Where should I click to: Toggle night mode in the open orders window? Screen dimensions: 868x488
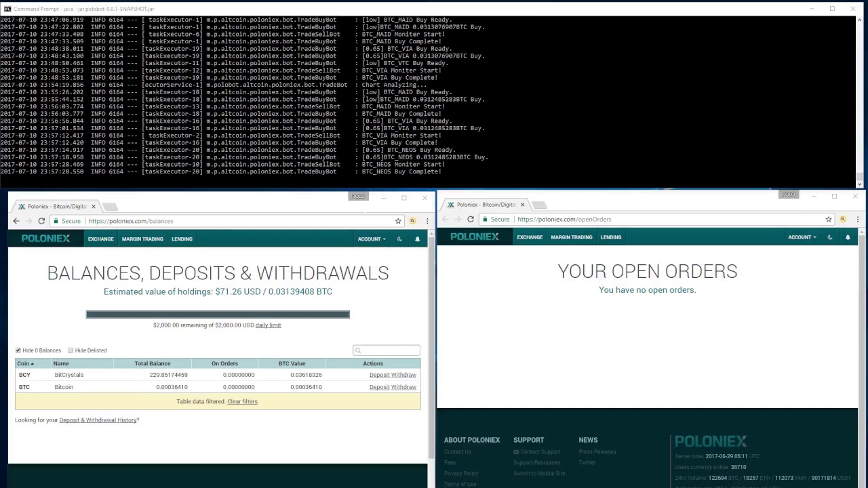tap(829, 237)
